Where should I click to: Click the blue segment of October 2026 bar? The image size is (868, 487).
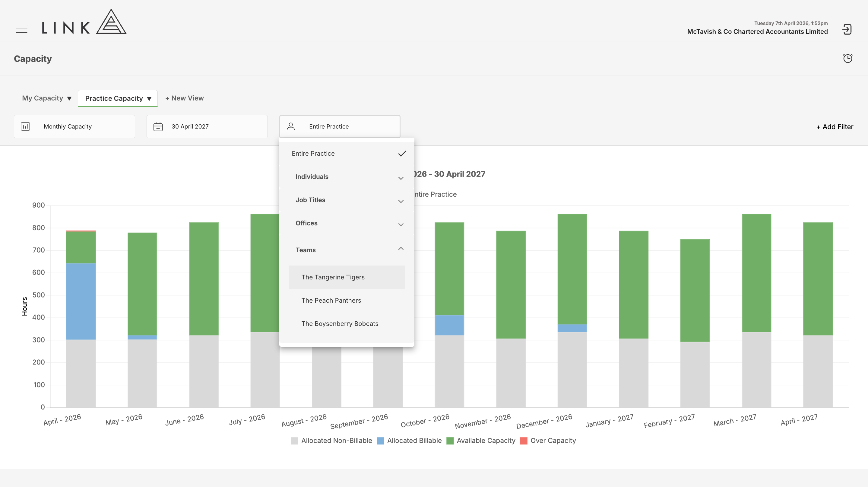click(x=449, y=325)
